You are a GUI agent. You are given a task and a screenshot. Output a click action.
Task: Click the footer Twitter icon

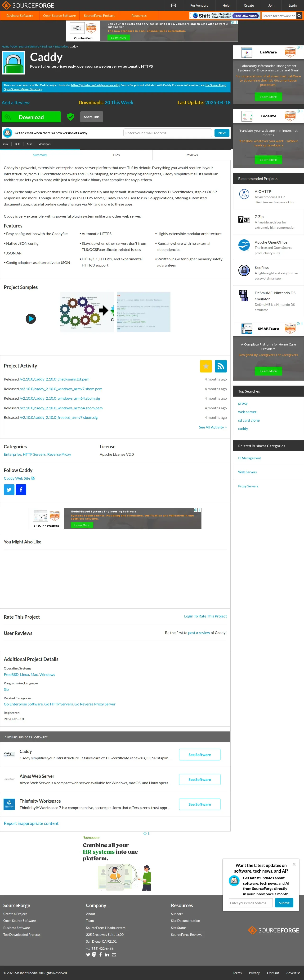[88, 954]
